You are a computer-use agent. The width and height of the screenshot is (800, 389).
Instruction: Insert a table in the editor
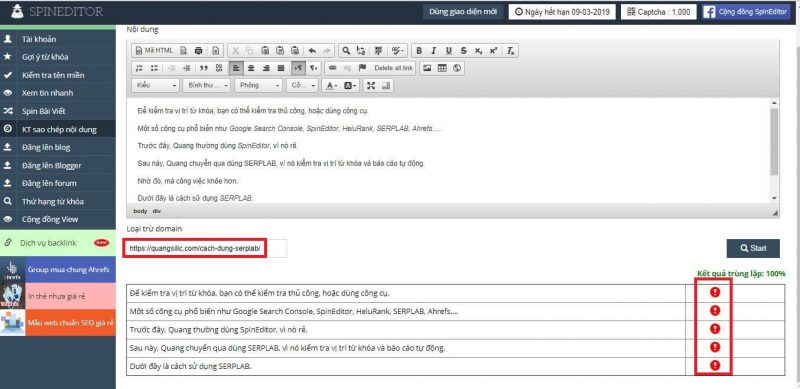(x=442, y=68)
